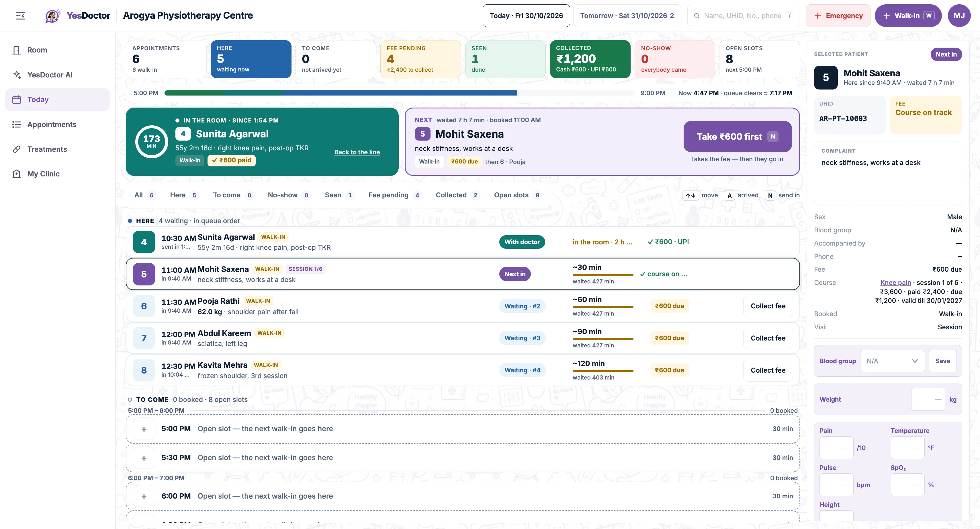Viewport: 980px width, 529px height.
Task: Switch to Today Fri 30/10/2026
Action: (x=526, y=15)
